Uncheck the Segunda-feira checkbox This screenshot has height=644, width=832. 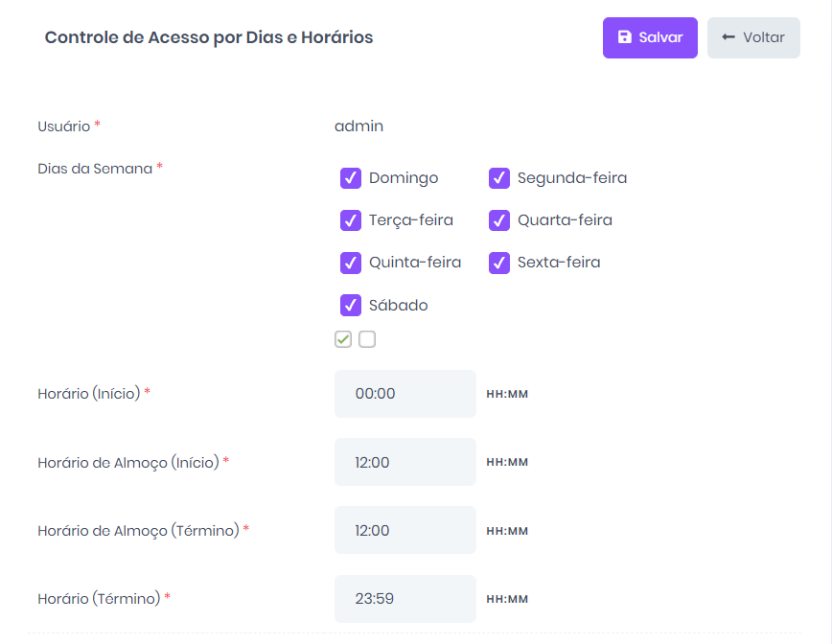tap(499, 178)
